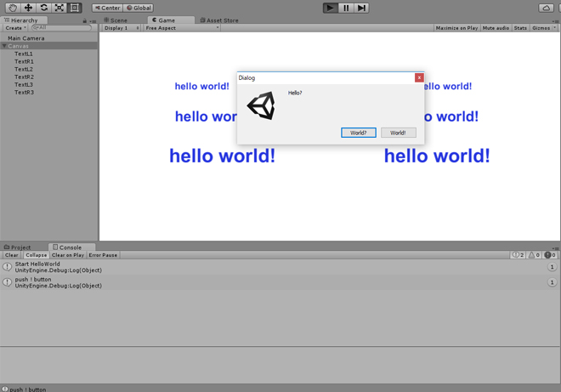This screenshot has height=392, width=561.
Task: Click info icon of push ! button log
Action: coord(7,282)
